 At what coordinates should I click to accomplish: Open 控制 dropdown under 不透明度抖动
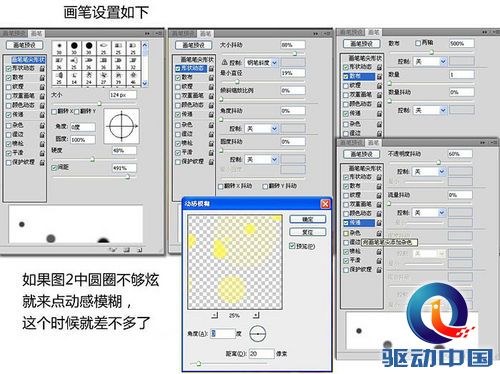(429, 172)
